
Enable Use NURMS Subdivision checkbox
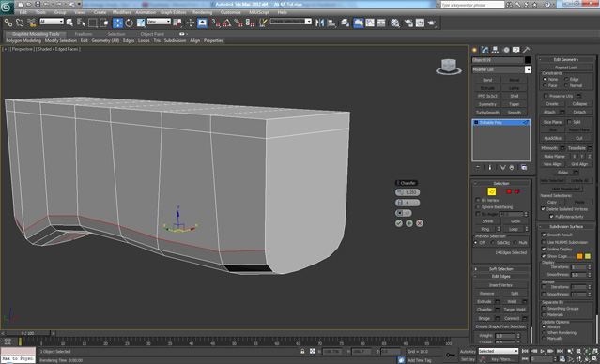coord(544,242)
